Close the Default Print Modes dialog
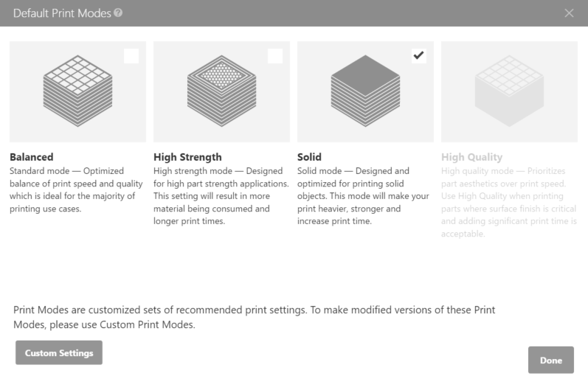This screenshot has width=588, height=387. pyautogui.click(x=569, y=13)
